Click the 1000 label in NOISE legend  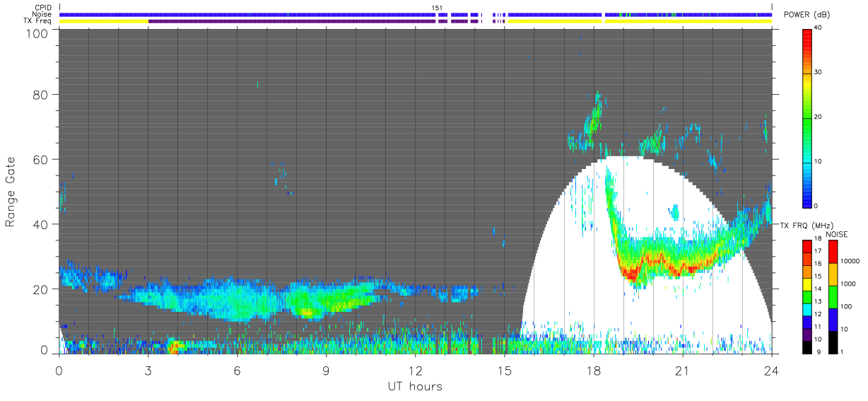(x=849, y=284)
